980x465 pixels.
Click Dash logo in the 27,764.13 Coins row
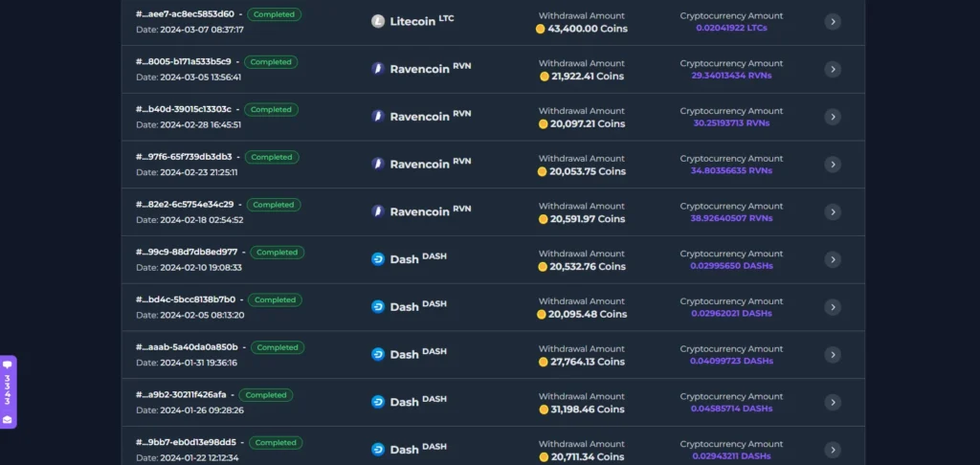click(x=378, y=354)
